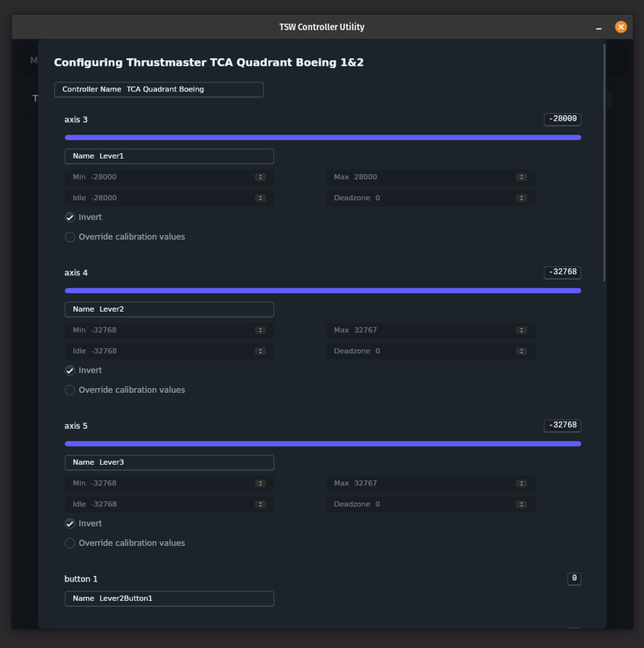Enable Override calibration values for axis 3
Screen dimensions: 644x648
click(70, 237)
